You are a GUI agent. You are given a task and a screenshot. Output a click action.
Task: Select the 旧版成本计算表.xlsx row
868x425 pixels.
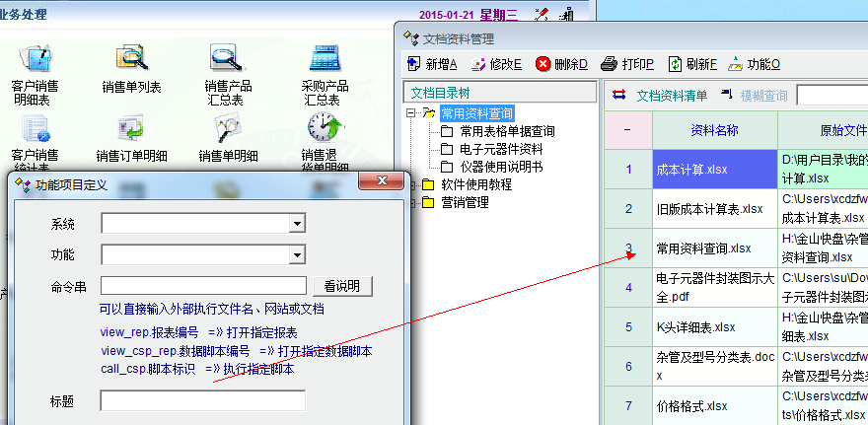point(709,208)
